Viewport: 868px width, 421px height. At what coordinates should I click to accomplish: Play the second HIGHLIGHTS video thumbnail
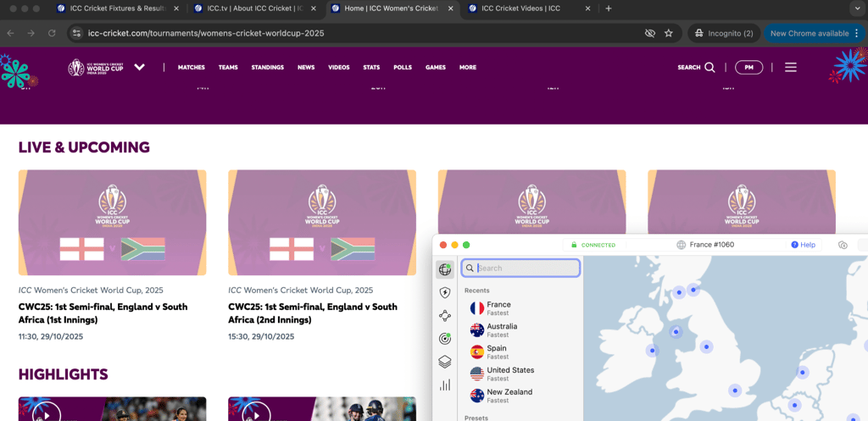(322, 409)
